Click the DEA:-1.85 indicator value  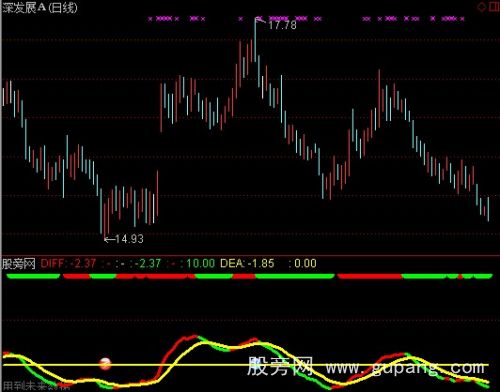pos(247,264)
